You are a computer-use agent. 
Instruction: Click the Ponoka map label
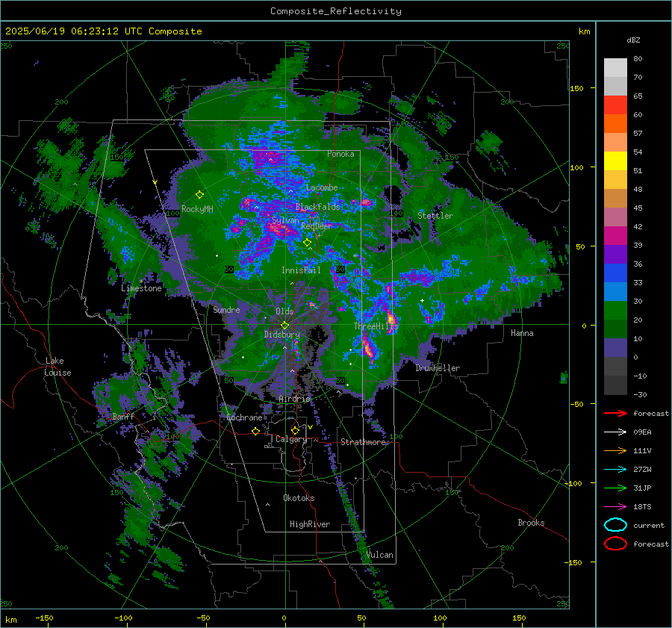click(340, 154)
